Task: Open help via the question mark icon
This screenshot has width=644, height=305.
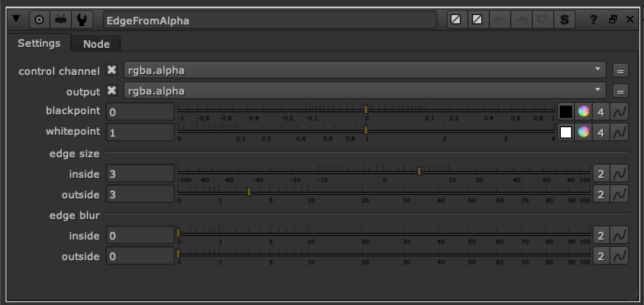Action: tap(593, 19)
